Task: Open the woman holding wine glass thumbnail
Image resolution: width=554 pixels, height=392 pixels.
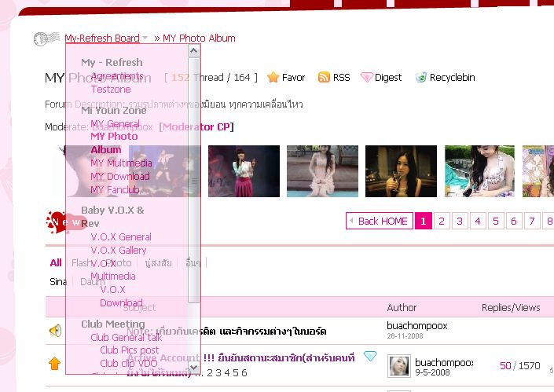Action: tap(401, 171)
